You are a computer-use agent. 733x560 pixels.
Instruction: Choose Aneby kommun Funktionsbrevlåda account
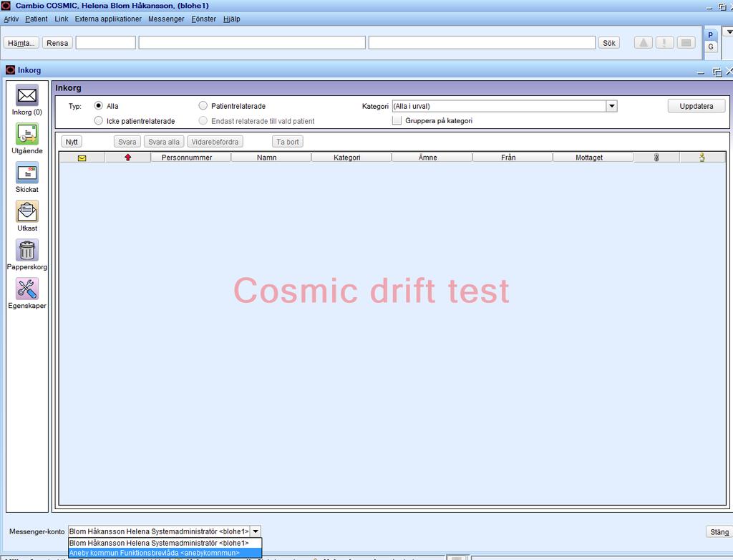(x=165, y=553)
